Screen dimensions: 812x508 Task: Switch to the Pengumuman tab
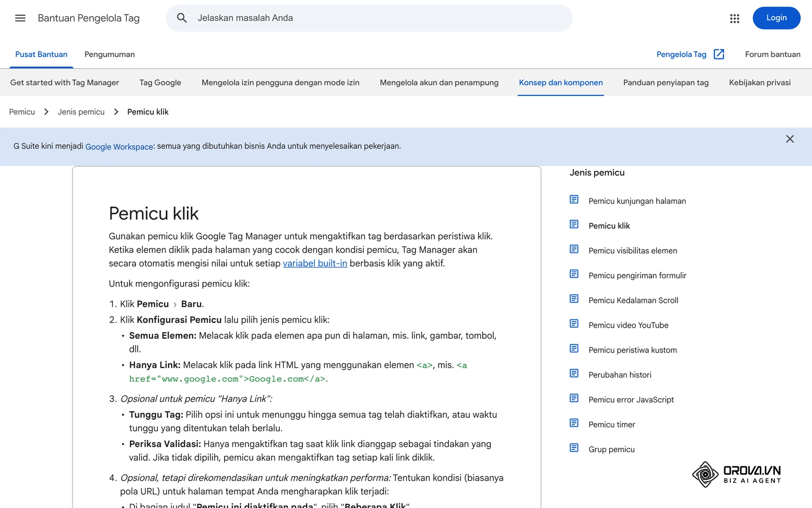(110, 54)
